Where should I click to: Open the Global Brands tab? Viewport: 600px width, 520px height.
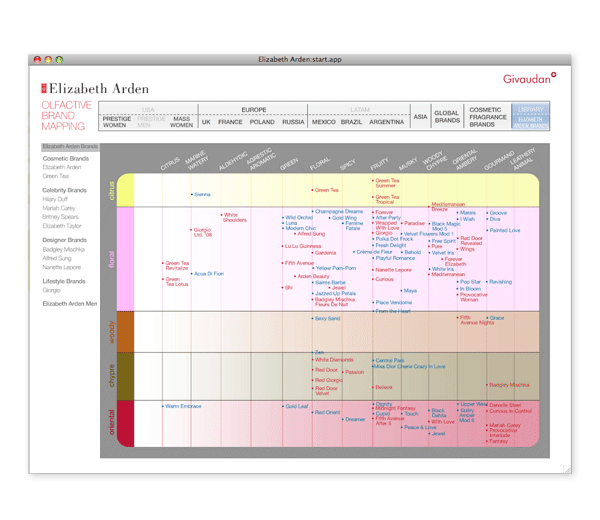coord(447,117)
